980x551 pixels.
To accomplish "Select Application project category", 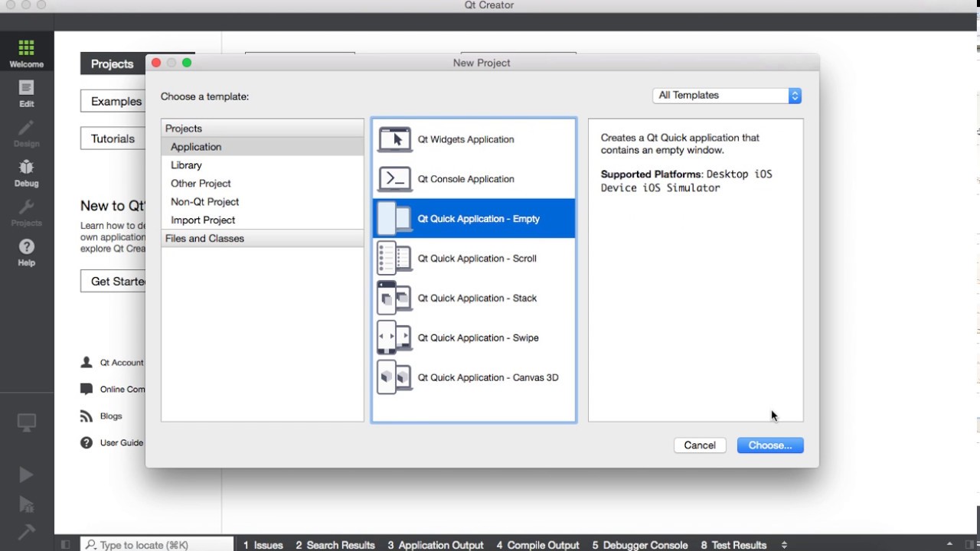I will [263, 147].
